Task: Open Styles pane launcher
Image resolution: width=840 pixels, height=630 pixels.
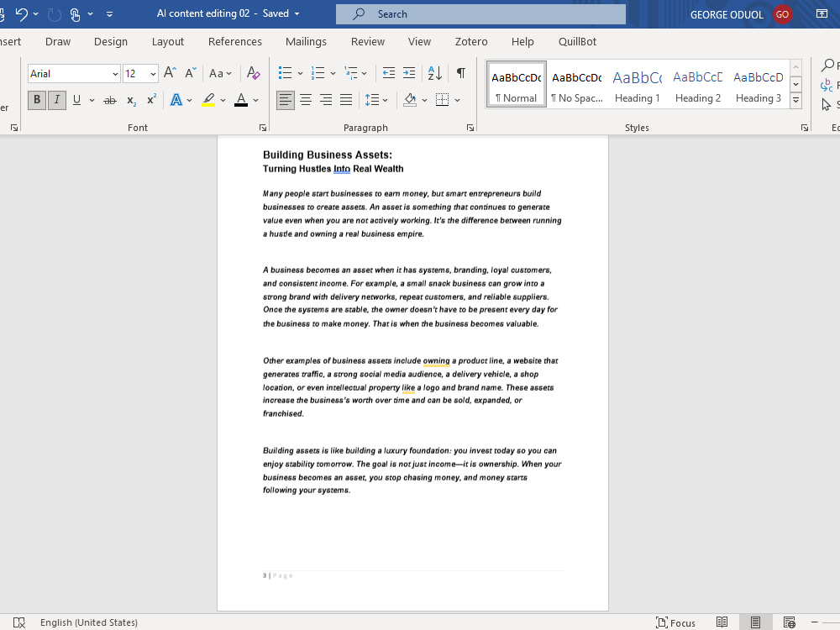Action: 804,128
